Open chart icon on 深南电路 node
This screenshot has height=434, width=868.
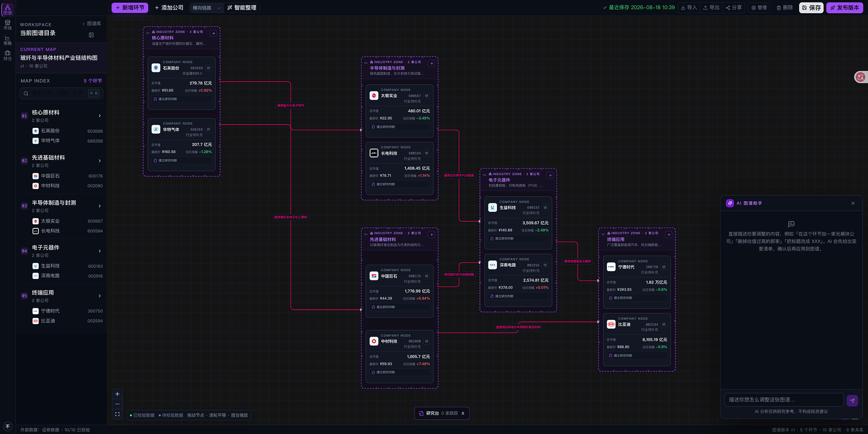click(545, 265)
